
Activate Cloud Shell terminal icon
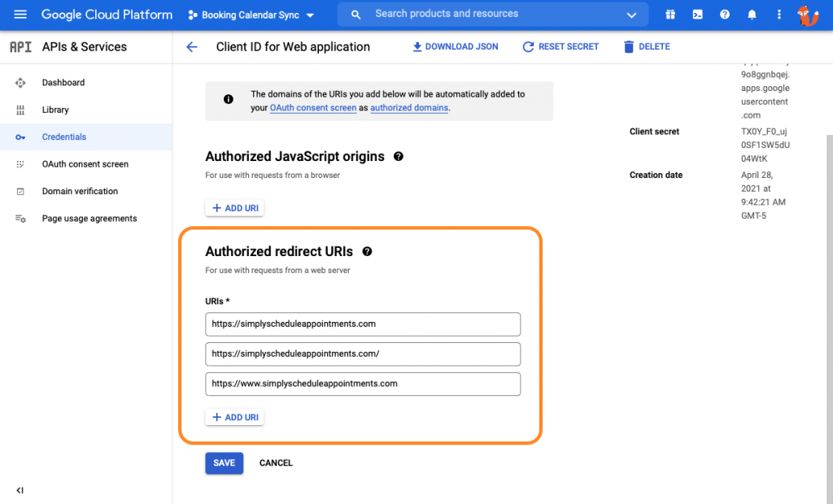[x=697, y=15]
